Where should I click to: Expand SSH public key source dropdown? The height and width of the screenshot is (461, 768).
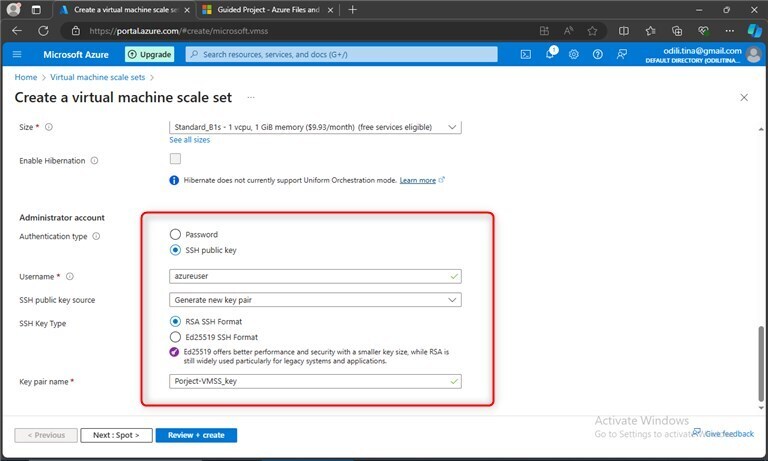[x=315, y=300]
